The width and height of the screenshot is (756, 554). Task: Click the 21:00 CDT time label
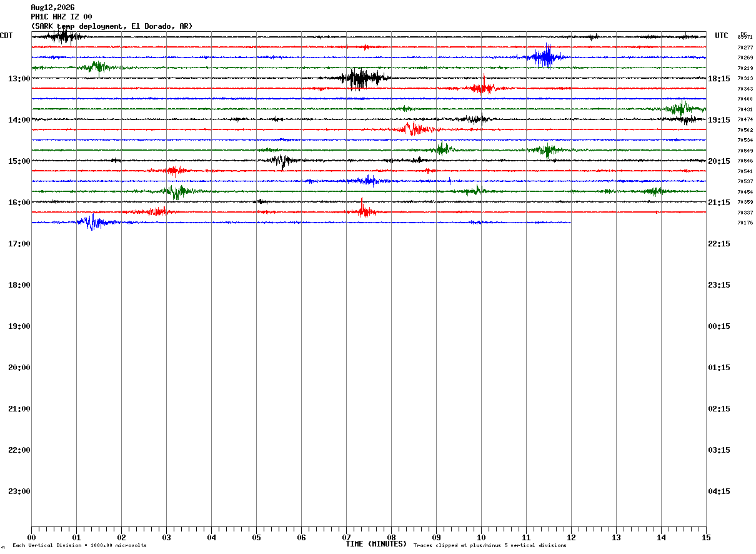tap(19, 409)
